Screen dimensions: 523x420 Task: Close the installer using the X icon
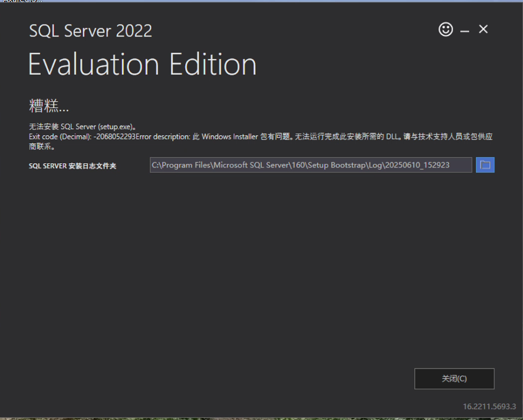[x=483, y=29]
